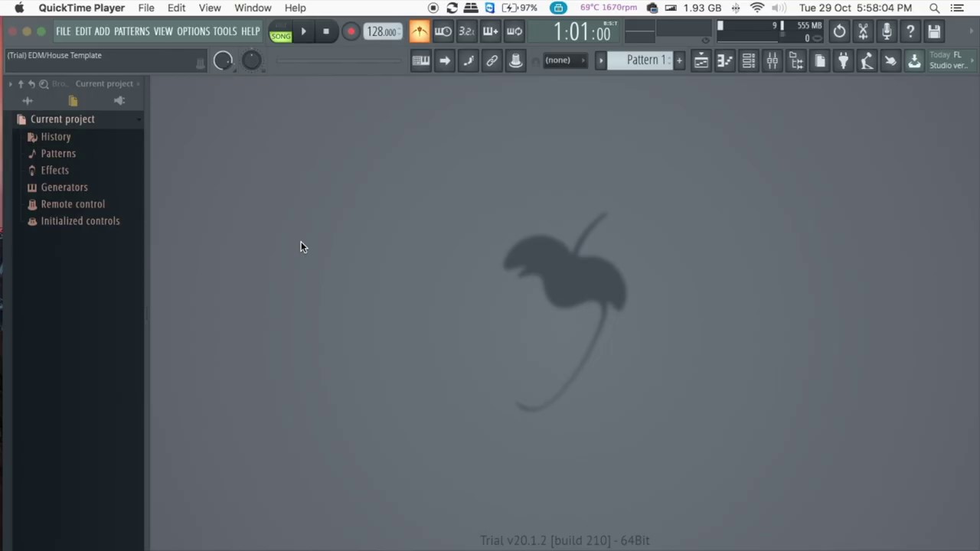
Task: Open the touch controller hand icon
Action: point(890,61)
